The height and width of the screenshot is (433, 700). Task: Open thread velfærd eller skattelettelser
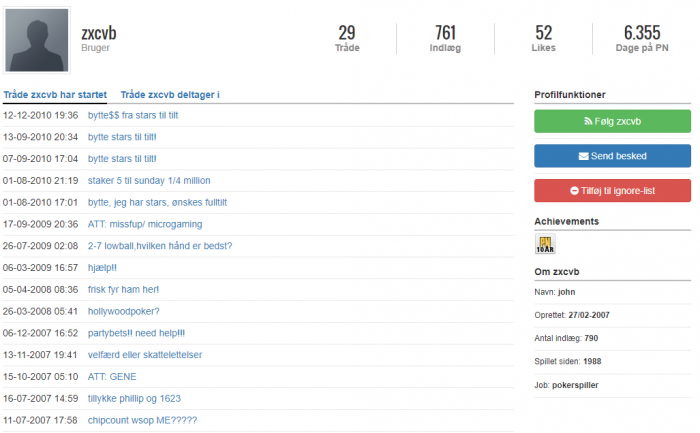(x=145, y=355)
